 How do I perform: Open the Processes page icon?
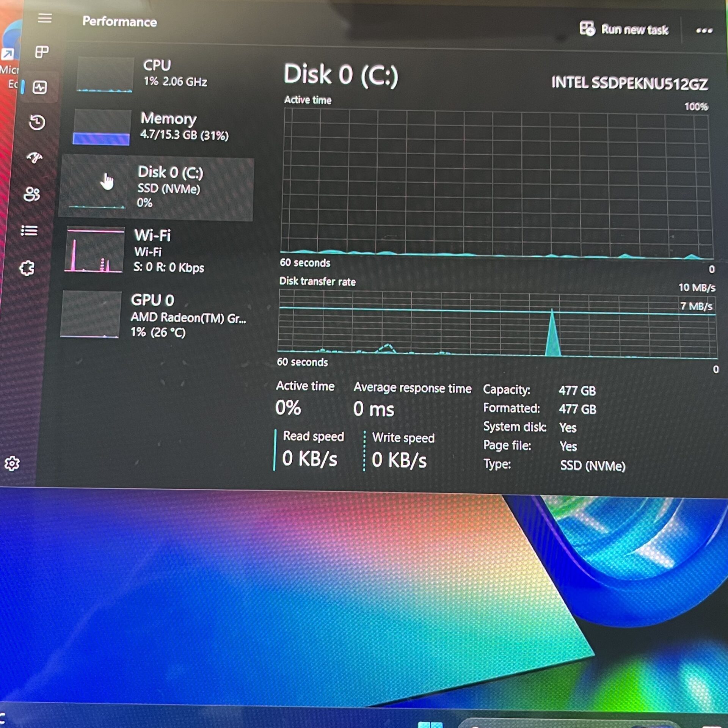click(42, 52)
